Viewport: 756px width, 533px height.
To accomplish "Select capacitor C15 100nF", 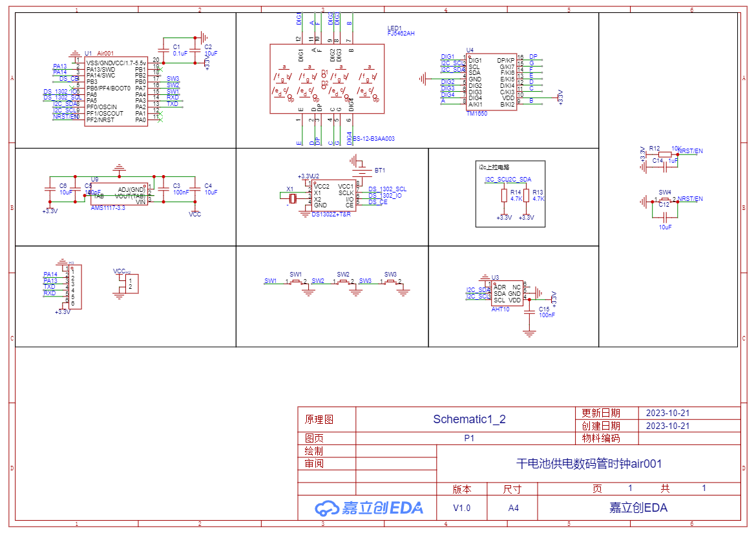I will [x=529, y=312].
